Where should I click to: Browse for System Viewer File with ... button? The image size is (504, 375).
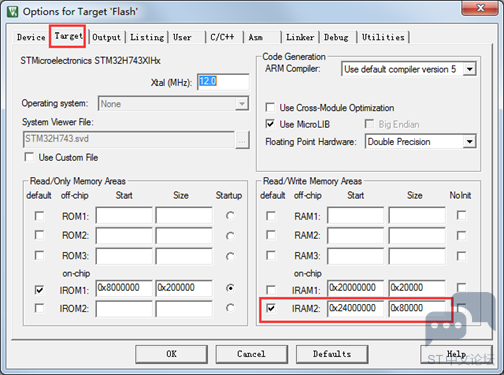click(242, 140)
